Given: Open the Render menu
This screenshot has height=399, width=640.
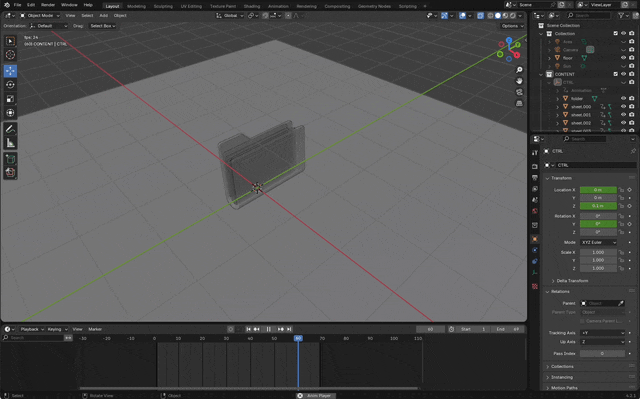Looking at the screenshot, I should pyautogui.click(x=48, y=5).
